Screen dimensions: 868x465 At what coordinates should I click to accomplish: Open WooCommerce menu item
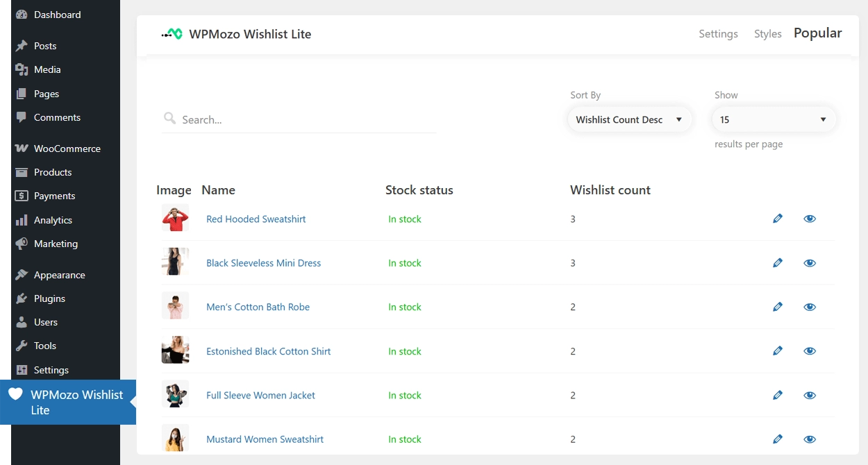67,149
